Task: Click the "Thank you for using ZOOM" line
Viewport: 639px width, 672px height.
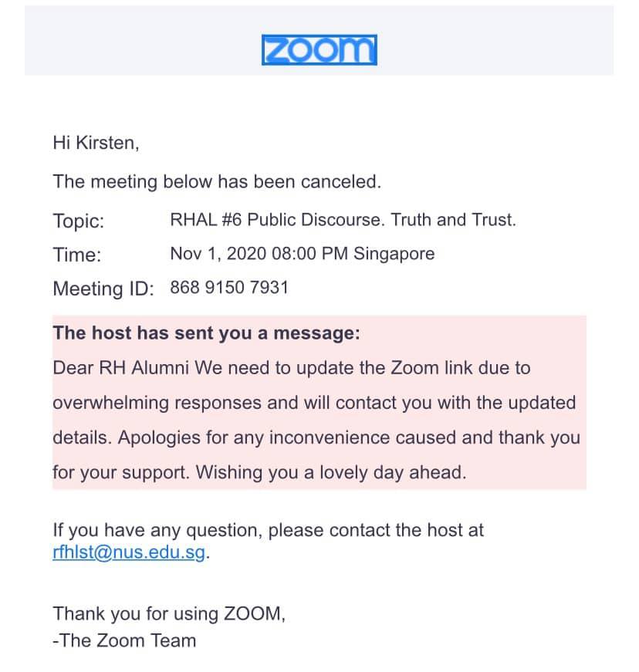Action: coord(169,613)
